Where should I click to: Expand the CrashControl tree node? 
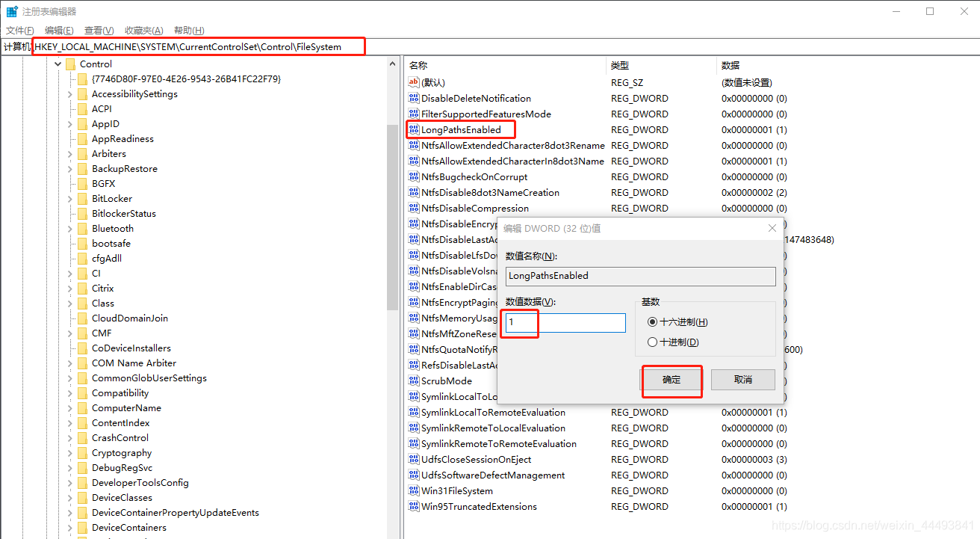[70, 437]
